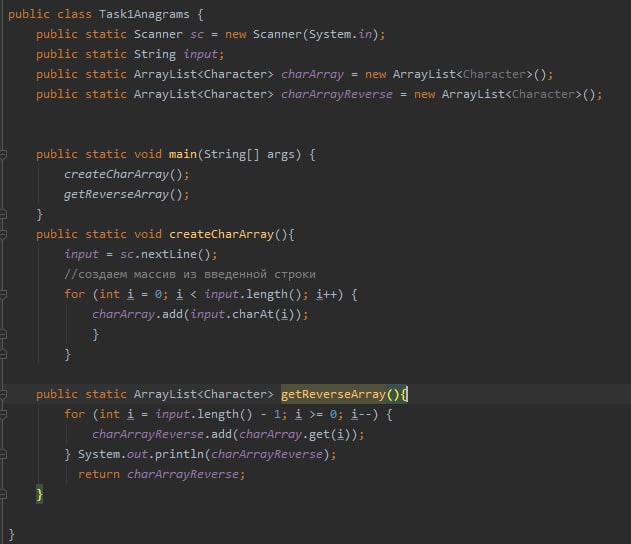Click 'charArrayReverse' in its field declaration line
The image size is (631, 544).
336,95
